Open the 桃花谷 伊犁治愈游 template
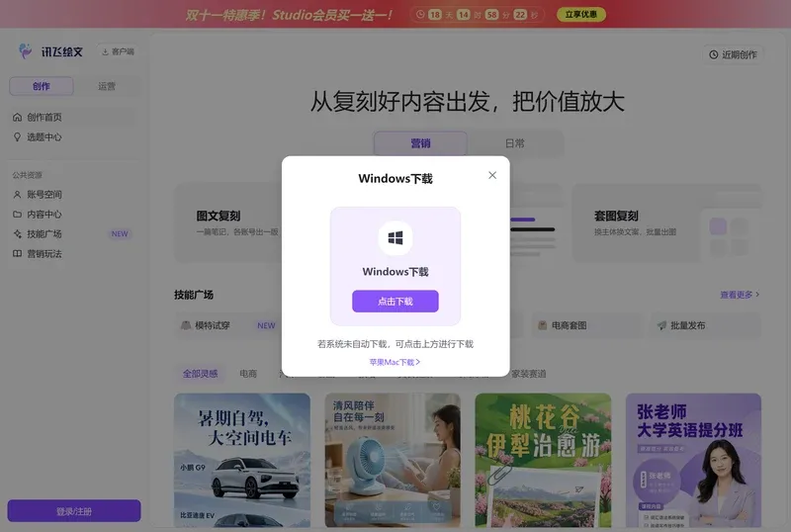The image size is (791, 532). [x=543, y=461]
